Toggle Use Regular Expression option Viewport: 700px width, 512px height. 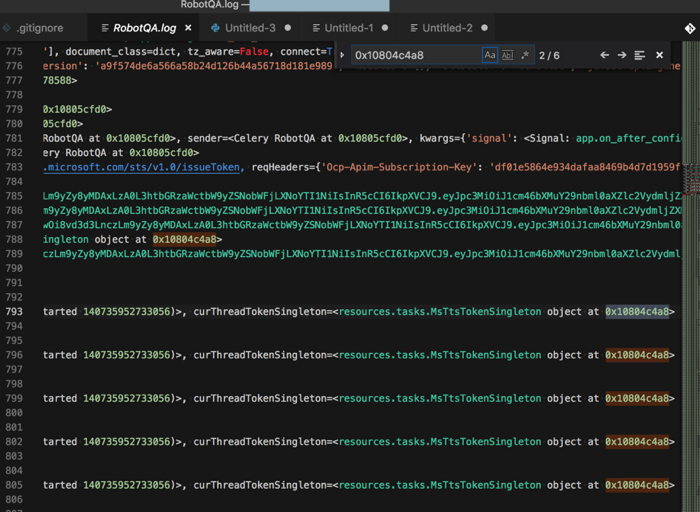(525, 55)
